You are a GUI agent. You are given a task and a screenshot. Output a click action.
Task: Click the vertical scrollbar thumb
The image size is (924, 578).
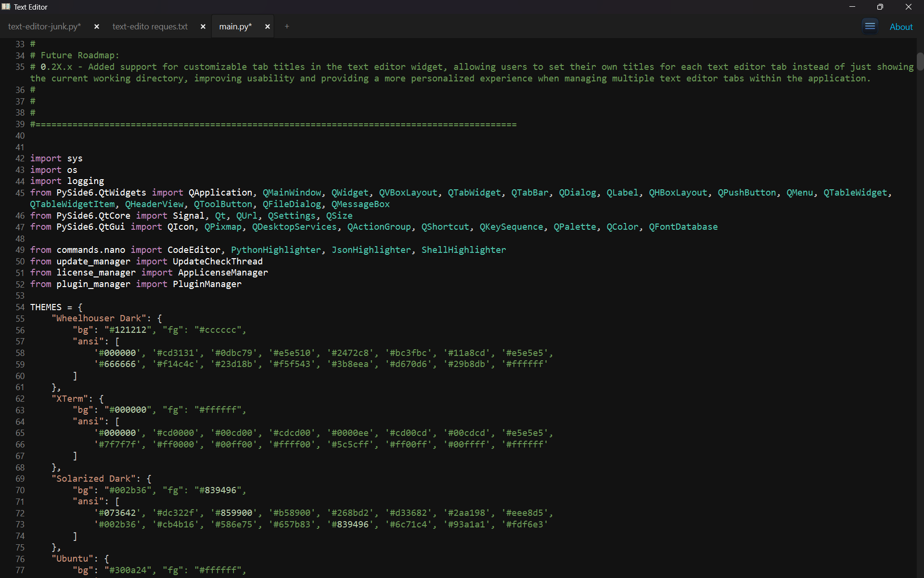[x=920, y=62]
